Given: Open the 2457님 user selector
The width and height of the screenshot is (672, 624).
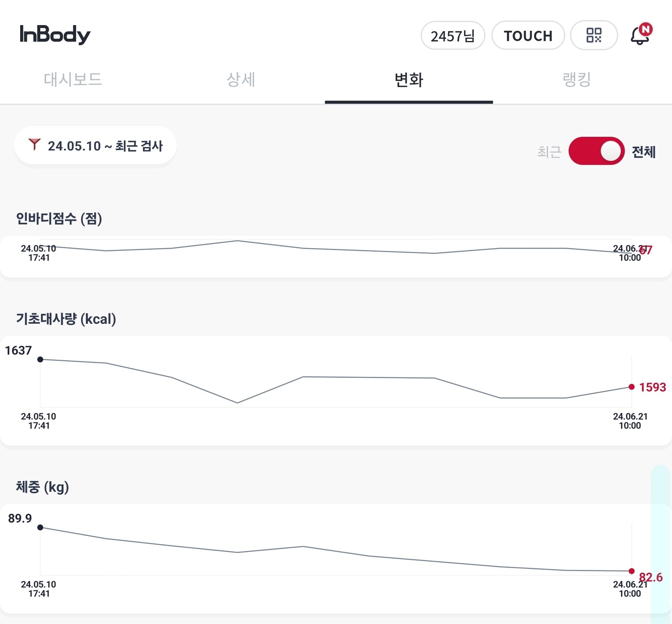Looking at the screenshot, I should coord(452,35).
